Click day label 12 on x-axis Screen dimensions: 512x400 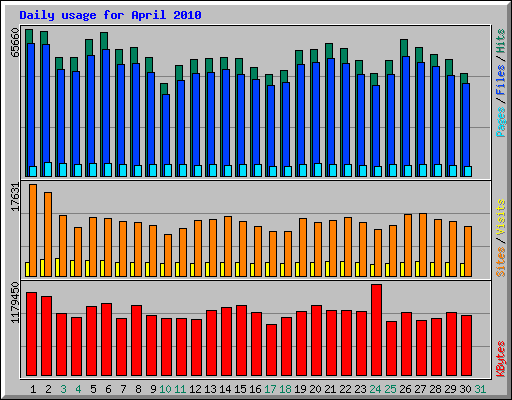tap(195, 389)
